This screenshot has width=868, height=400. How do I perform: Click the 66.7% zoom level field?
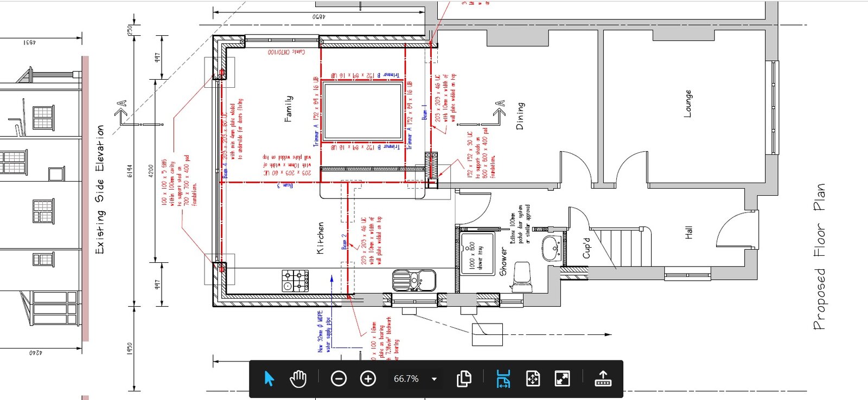coord(406,378)
